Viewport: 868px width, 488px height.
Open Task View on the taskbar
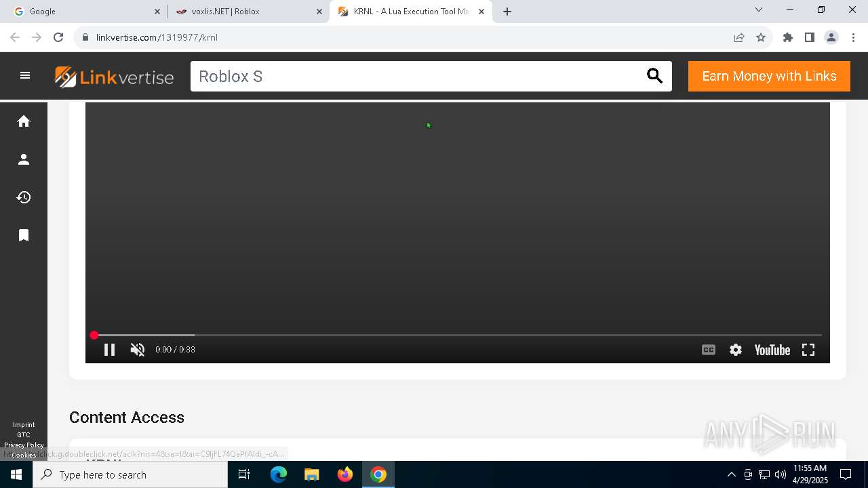pyautogui.click(x=244, y=474)
